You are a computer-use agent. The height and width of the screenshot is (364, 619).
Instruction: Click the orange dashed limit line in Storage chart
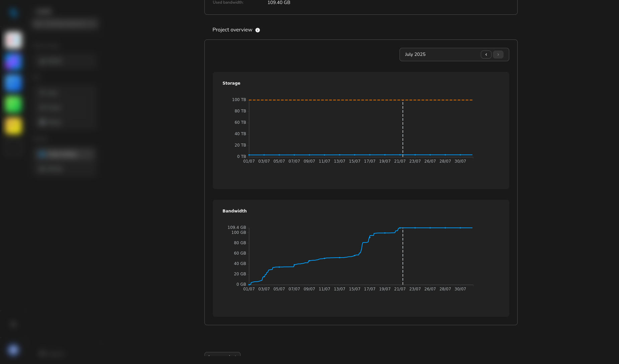click(x=361, y=100)
